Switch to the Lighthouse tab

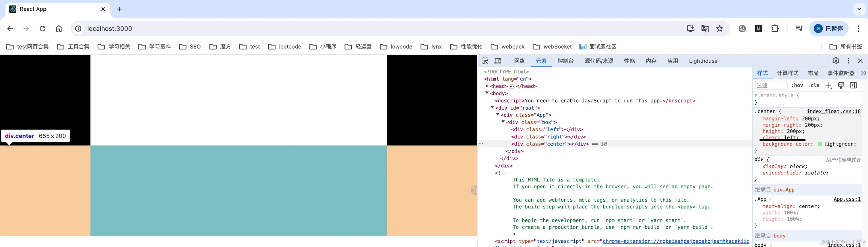703,61
